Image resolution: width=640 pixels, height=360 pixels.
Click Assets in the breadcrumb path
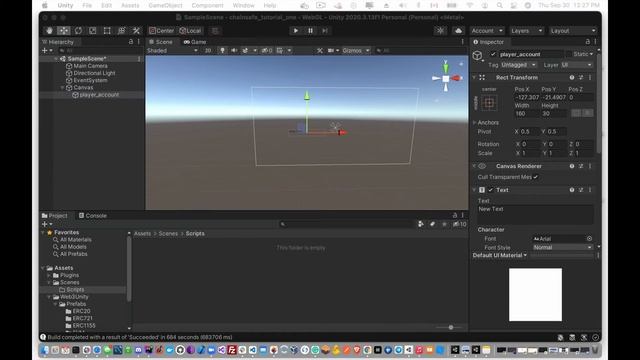pos(142,233)
